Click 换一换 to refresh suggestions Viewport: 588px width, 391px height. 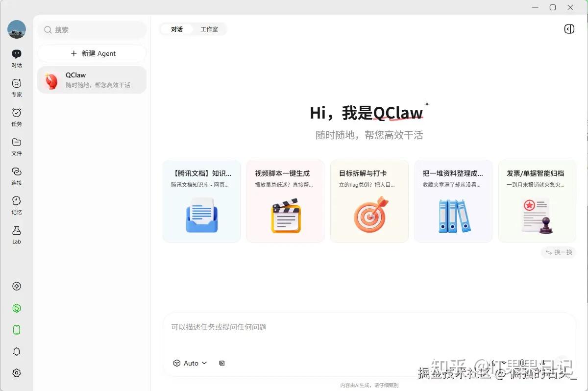559,252
